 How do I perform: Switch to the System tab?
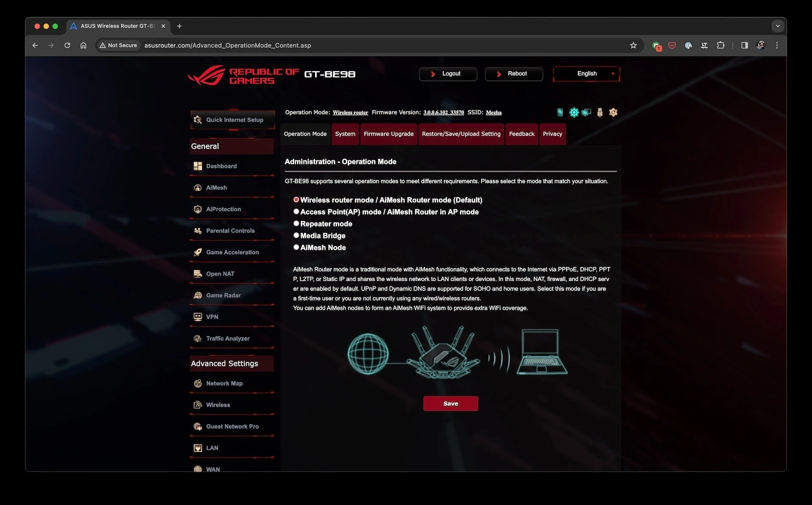tap(345, 134)
